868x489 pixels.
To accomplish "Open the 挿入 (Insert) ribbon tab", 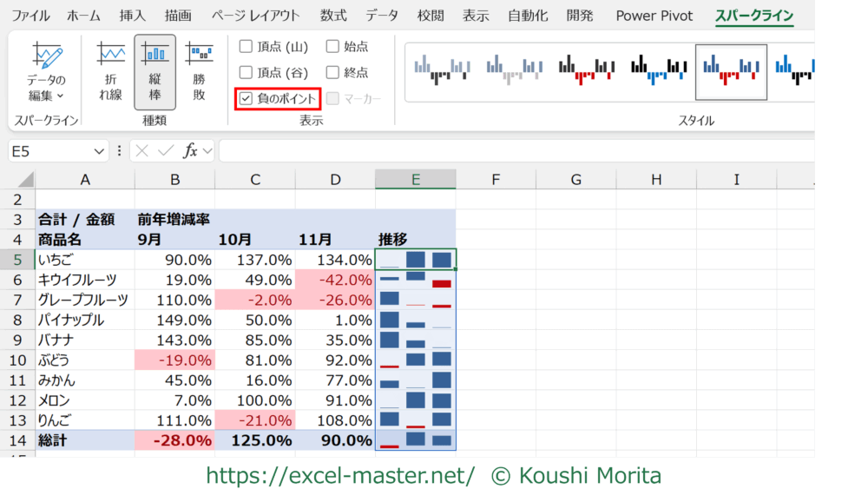I will click(132, 16).
